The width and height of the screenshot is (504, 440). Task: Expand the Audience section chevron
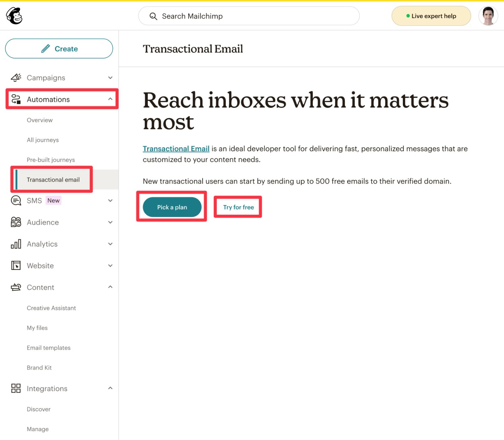[x=110, y=222]
